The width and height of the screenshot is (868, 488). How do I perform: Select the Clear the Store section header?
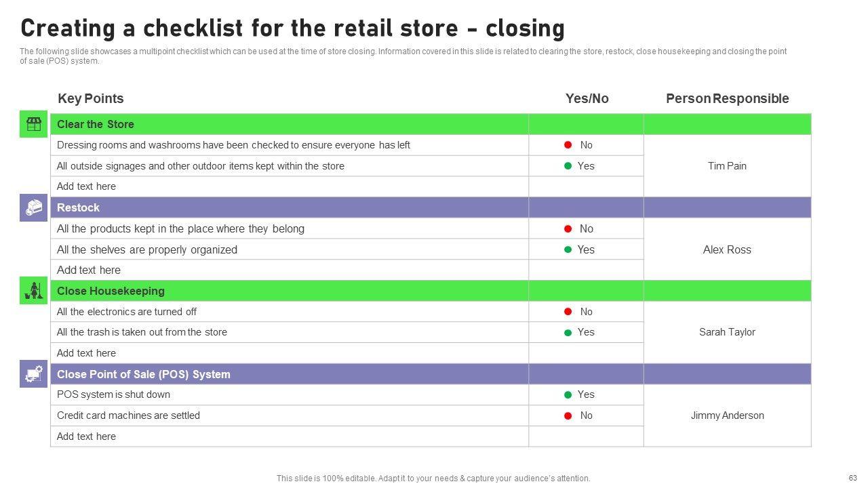[96, 124]
